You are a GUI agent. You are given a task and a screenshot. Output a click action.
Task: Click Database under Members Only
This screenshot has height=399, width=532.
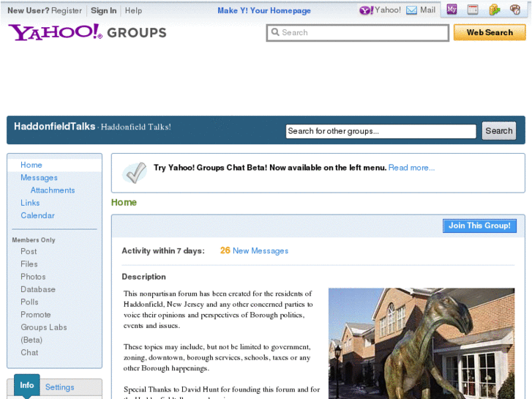tap(38, 289)
